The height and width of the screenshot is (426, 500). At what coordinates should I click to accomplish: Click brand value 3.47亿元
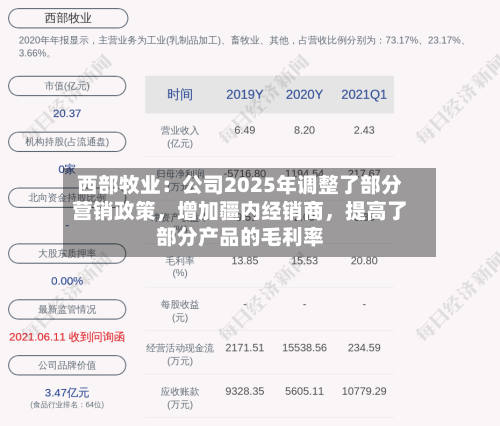point(67,393)
